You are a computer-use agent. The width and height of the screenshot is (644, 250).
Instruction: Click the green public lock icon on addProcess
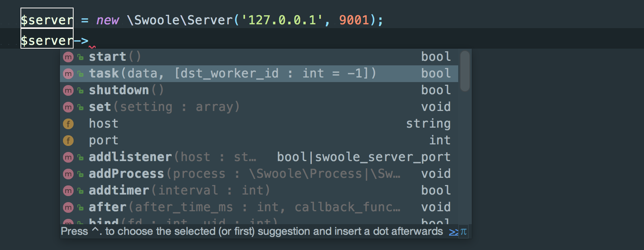pyautogui.click(x=80, y=174)
